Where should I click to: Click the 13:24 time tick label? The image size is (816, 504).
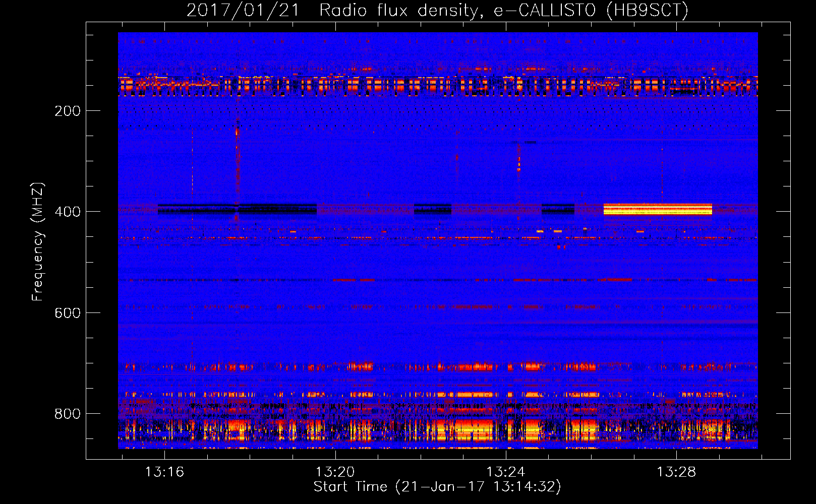coord(505,472)
